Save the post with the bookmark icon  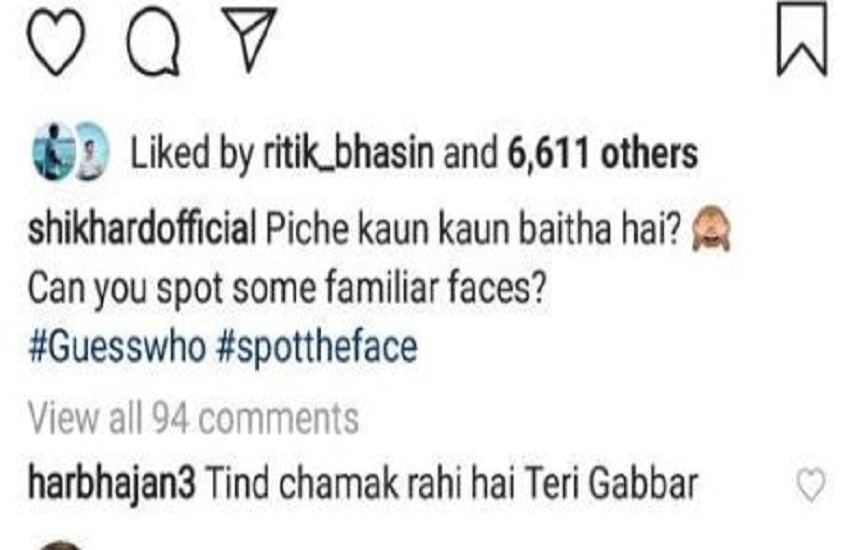[802, 44]
